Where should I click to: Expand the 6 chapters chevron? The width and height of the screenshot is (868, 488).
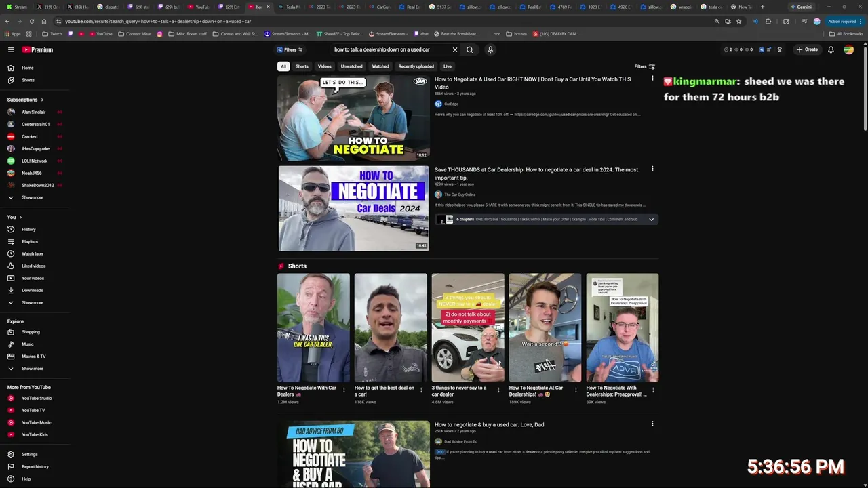coord(651,220)
